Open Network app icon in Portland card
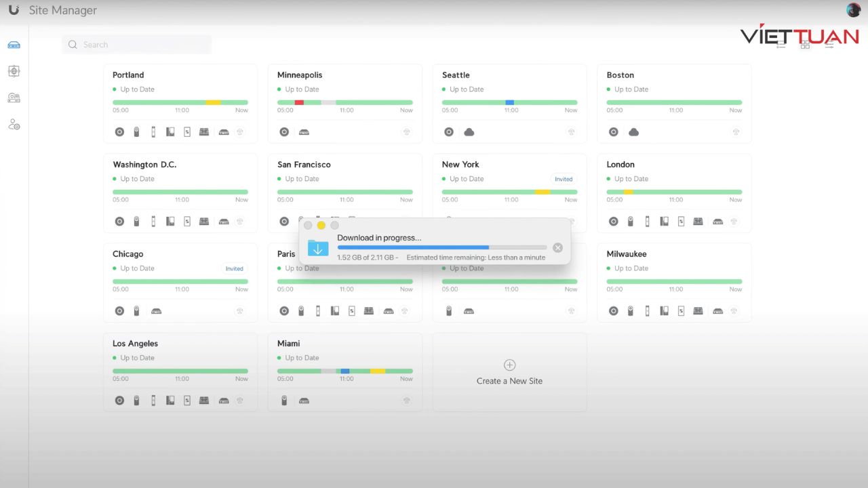868x488 pixels. click(x=119, y=132)
